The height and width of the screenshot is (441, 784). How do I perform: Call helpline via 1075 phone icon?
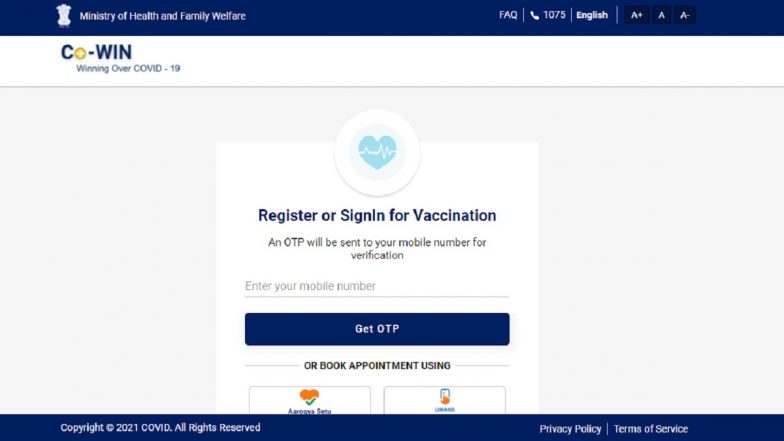click(x=535, y=15)
